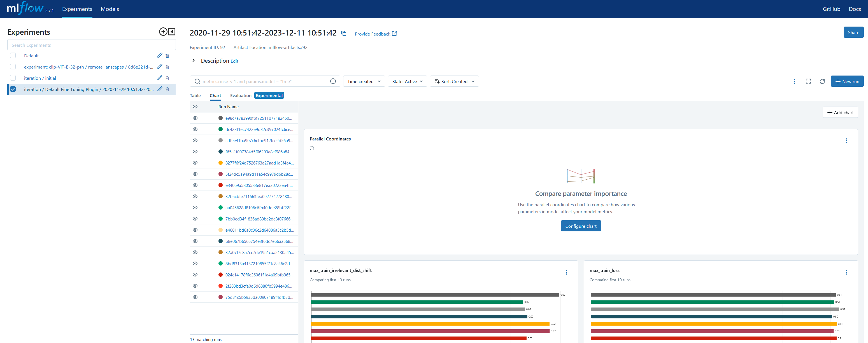868x343 pixels.
Task: Check the Default experiment checkbox
Action: [13, 56]
